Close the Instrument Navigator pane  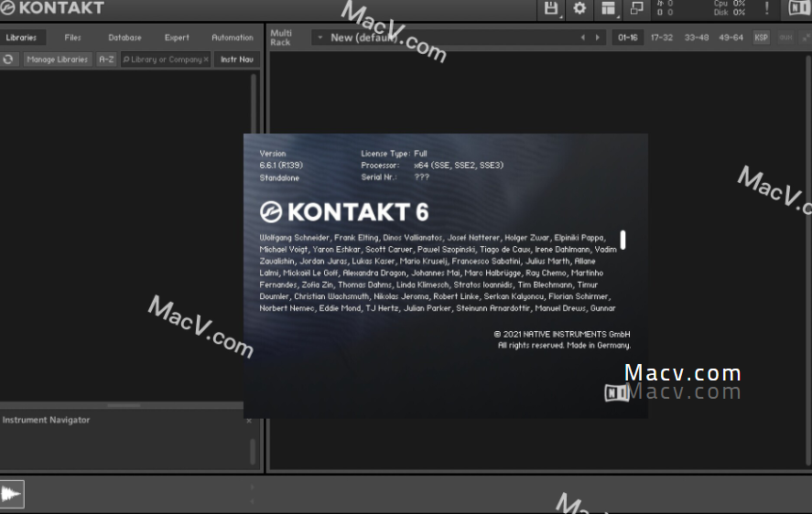coord(249,421)
